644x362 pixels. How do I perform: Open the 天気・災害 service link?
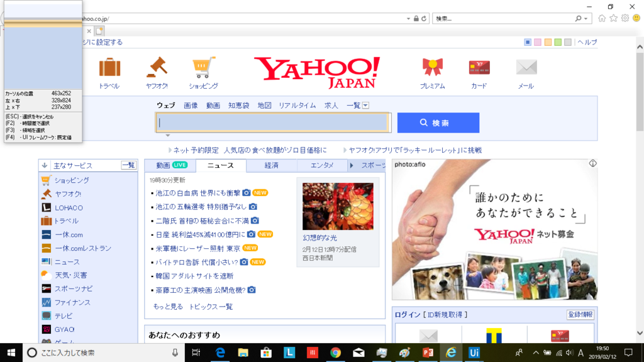(x=71, y=275)
